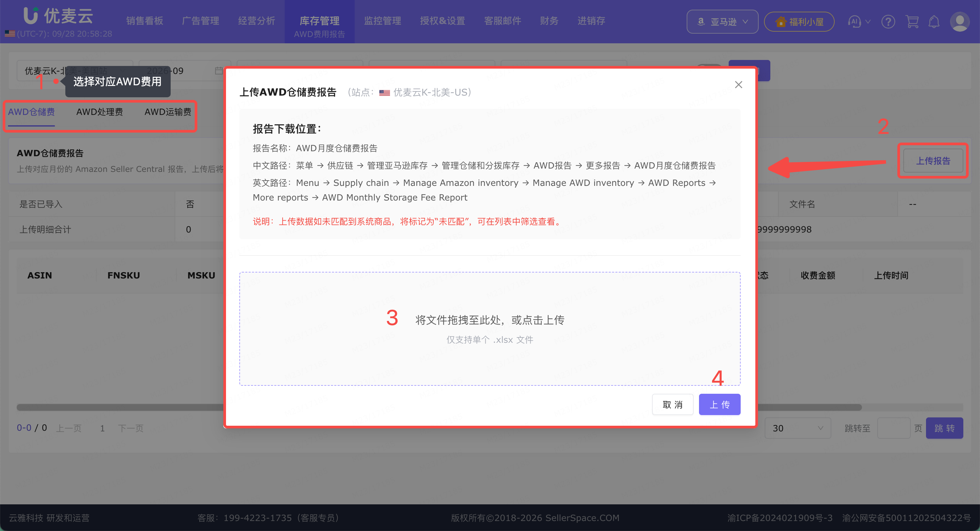Click the FNSKU column header
The width and height of the screenshot is (980, 531).
pyautogui.click(x=123, y=275)
